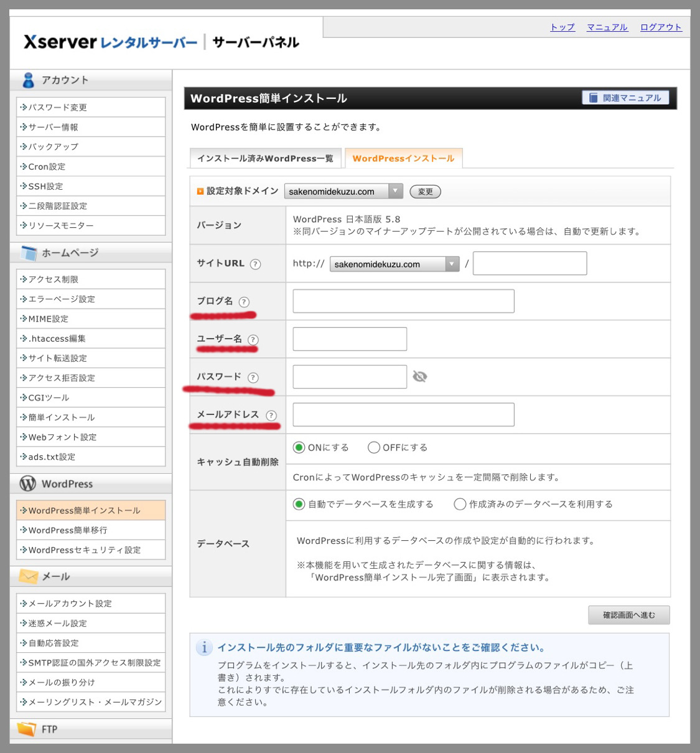Open Webフォント設定 in the sidebar
The width and height of the screenshot is (700, 753).
click(x=91, y=437)
